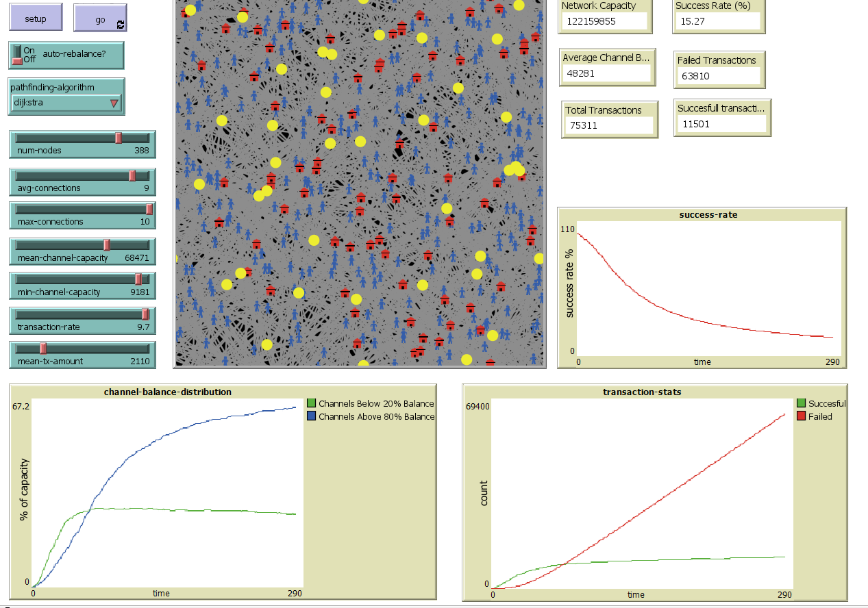
Task: Open the dijkstra pathfinding-algorithm dropdown
Action: click(66, 103)
